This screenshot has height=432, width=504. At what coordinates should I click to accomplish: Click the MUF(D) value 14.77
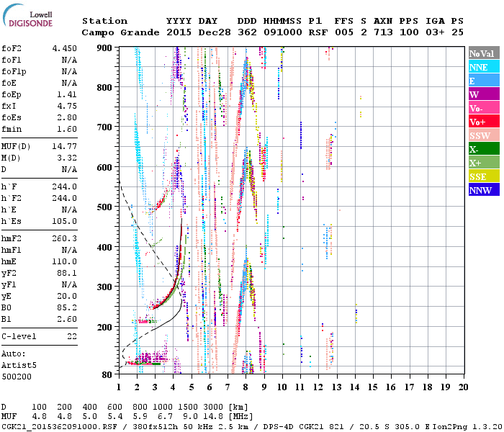click(x=65, y=147)
